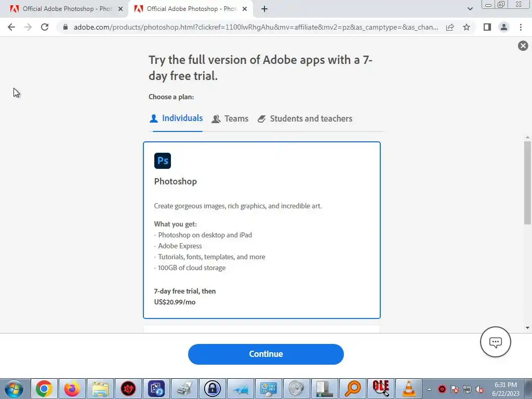The image size is (532, 399).
Task: Click 'Tutorials, fonts, templates, and more' line
Action: [212, 257]
